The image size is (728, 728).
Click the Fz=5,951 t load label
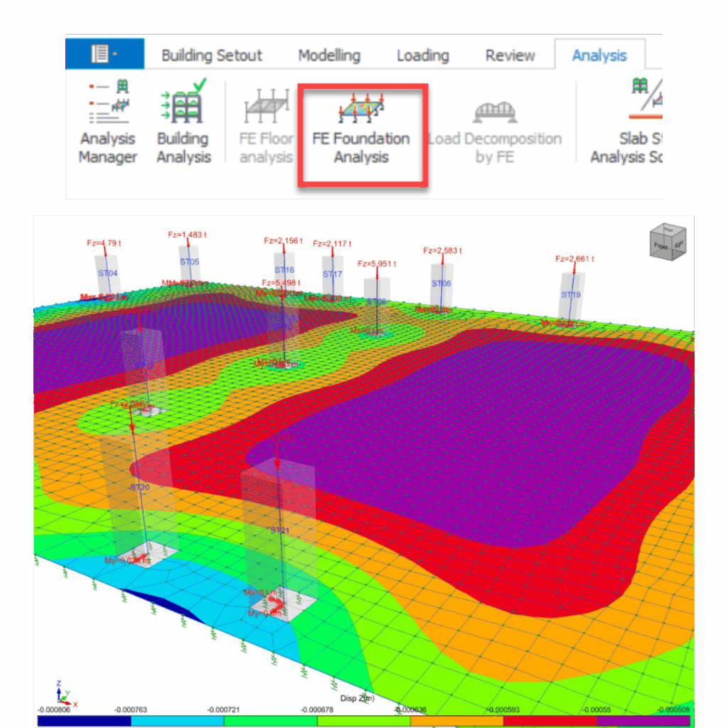coord(376,264)
